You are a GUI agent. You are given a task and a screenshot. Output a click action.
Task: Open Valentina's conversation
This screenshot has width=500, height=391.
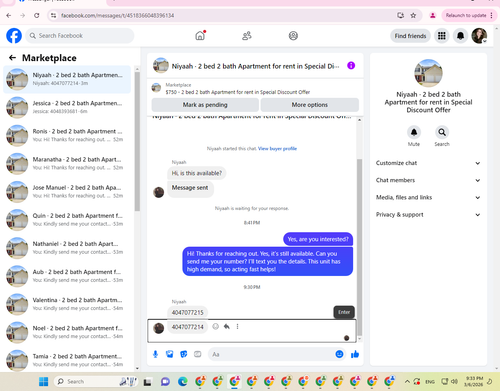click(67, 304)
